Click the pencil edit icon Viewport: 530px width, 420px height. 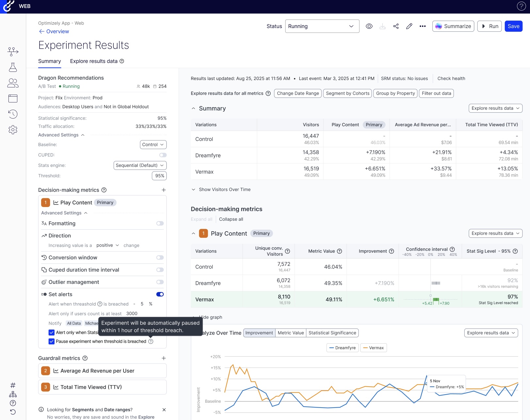tap(409, 26)
